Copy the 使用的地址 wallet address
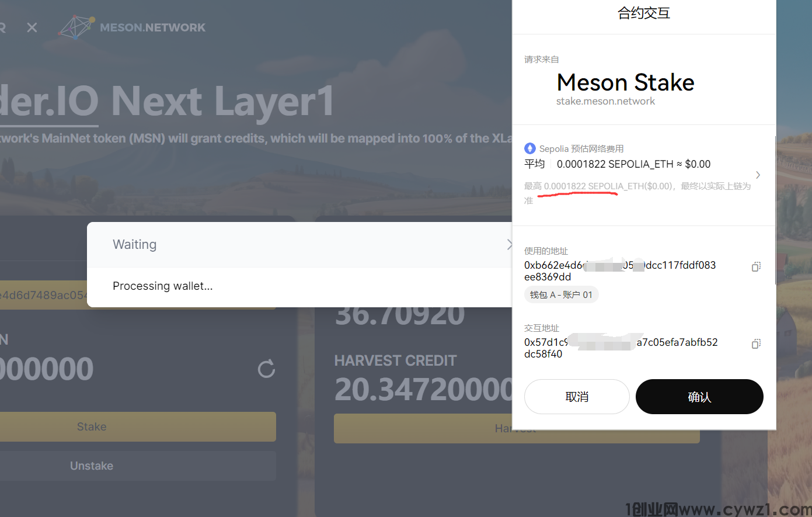This screenshot has height=517, width=812. click(756, 266)
